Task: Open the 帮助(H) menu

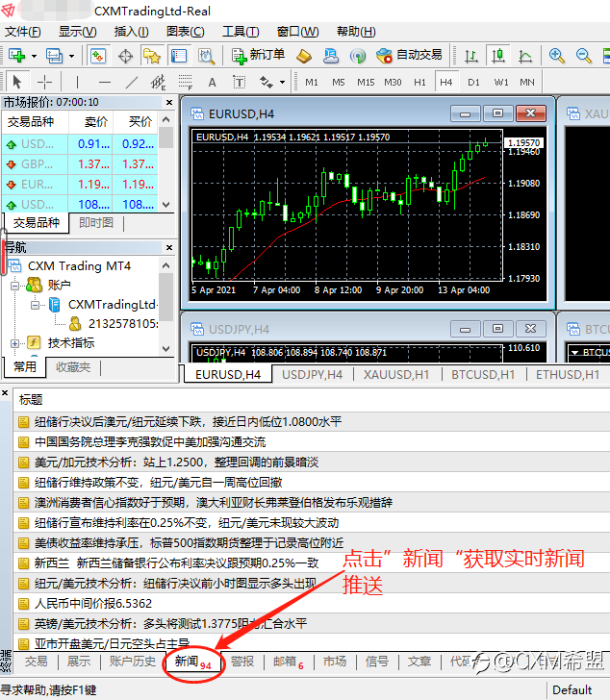Action: coord(356,32)
